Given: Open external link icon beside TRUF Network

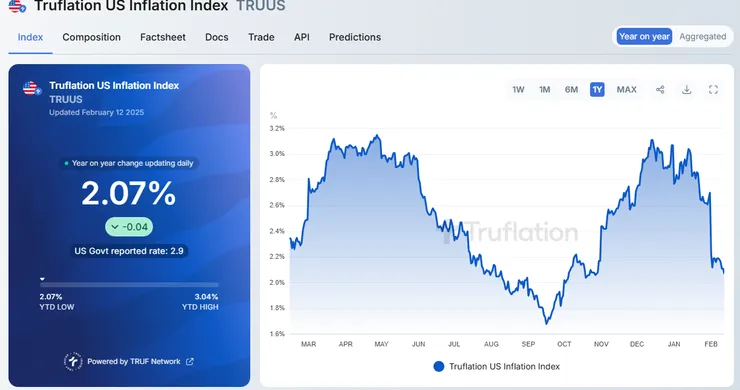Looking at the screenshot, I should click(x=190, y=362).
